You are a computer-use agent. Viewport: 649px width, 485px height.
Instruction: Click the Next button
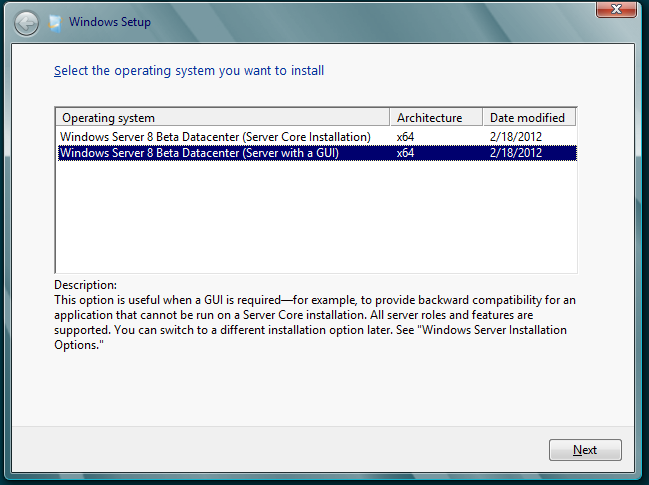click(585, 450)
